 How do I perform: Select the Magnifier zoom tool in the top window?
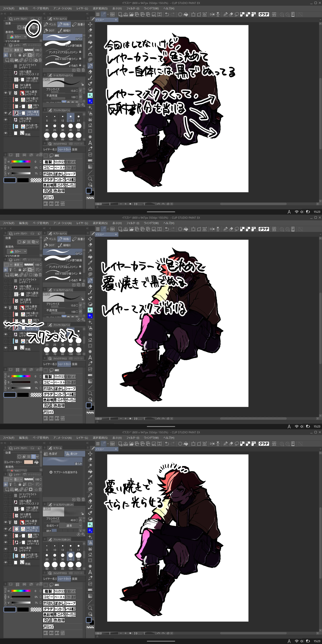[x=90, y=179]
